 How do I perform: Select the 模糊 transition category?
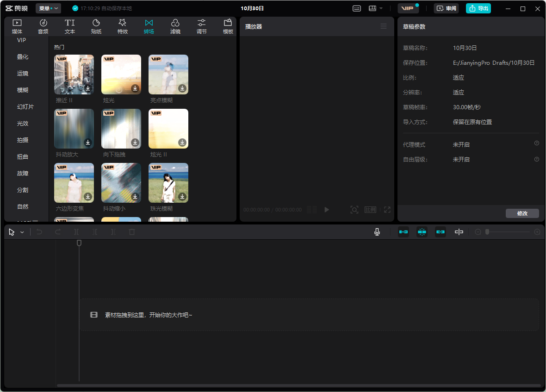pos(23,90)
